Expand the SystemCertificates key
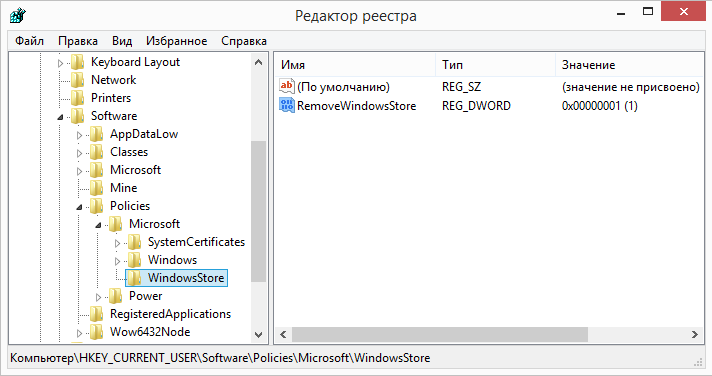The height and width of the screenshot is (376, 712). point(118,243)
